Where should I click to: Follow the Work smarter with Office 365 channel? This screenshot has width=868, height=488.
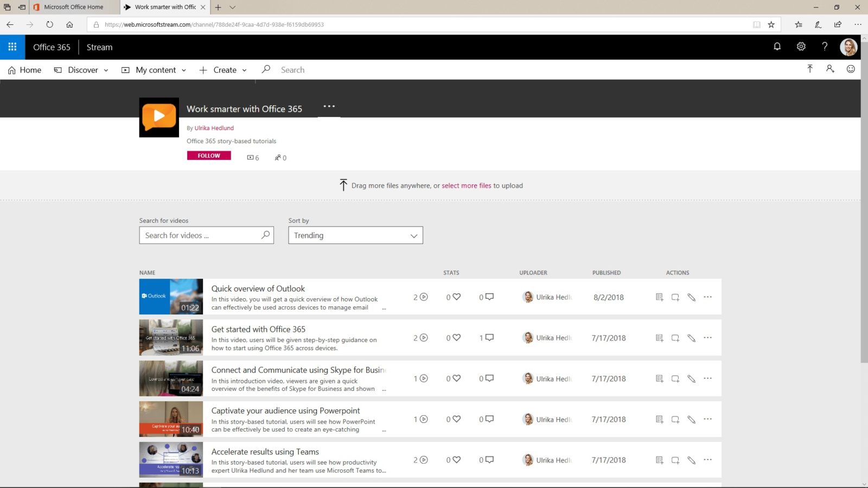pos(209,156)
